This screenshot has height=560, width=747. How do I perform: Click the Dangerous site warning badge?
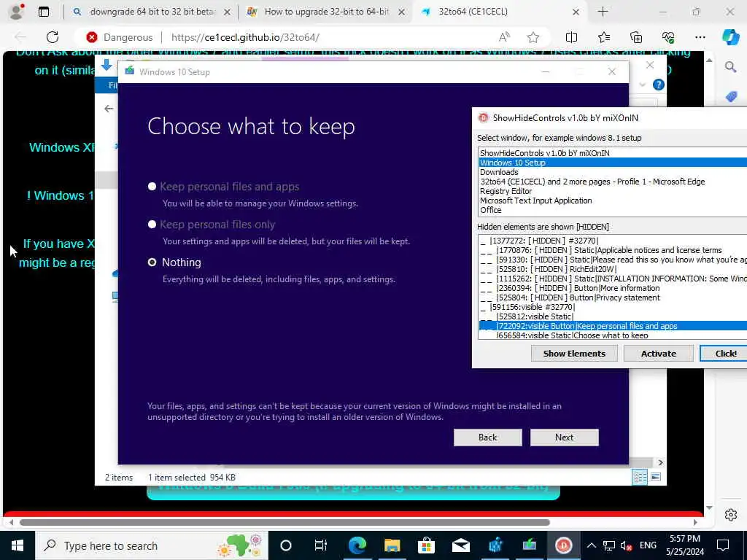[120, 37]
